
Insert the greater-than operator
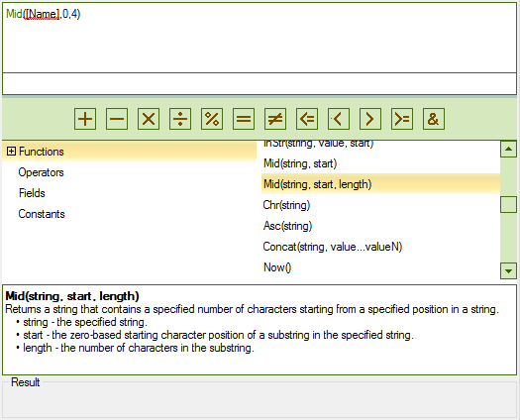point(370,119)
